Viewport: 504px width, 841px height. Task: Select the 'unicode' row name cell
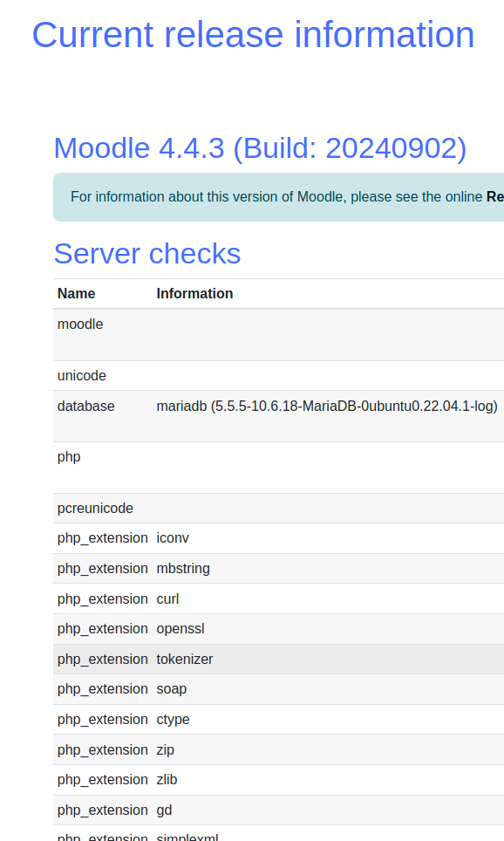[x=81, y=375]
